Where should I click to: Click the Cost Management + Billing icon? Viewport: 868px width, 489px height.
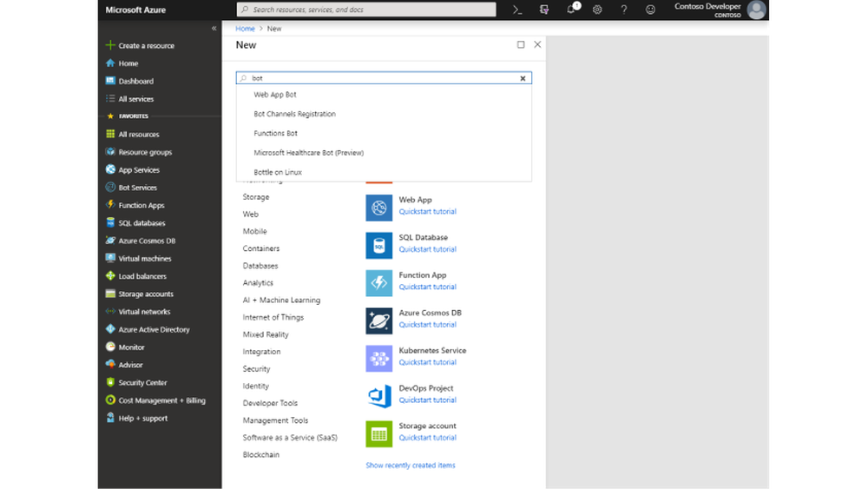point(110,400)
